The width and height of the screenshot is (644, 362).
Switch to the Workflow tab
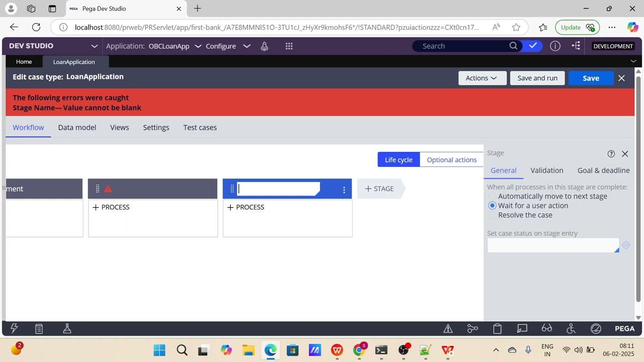[x=28, y=128]
